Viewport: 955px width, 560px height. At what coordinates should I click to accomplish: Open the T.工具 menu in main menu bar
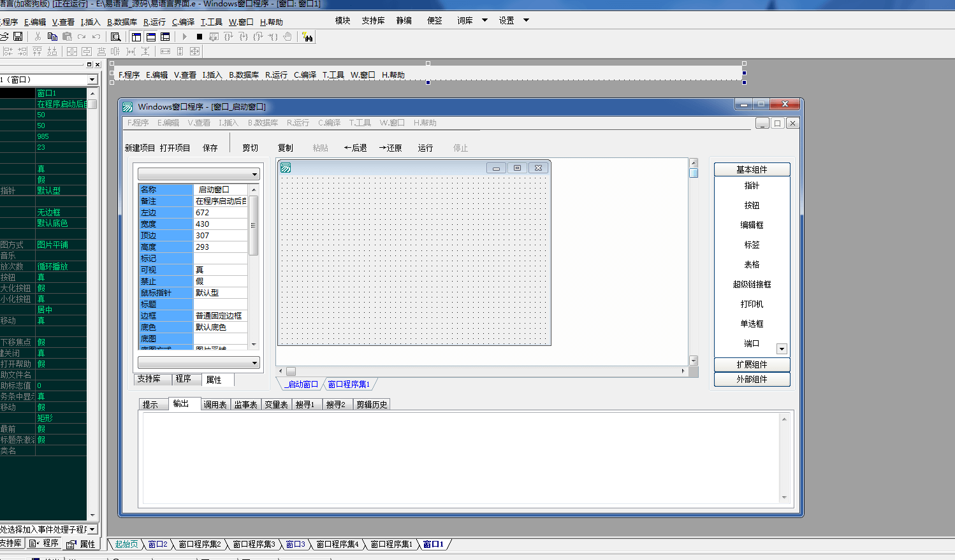[212, 22]
